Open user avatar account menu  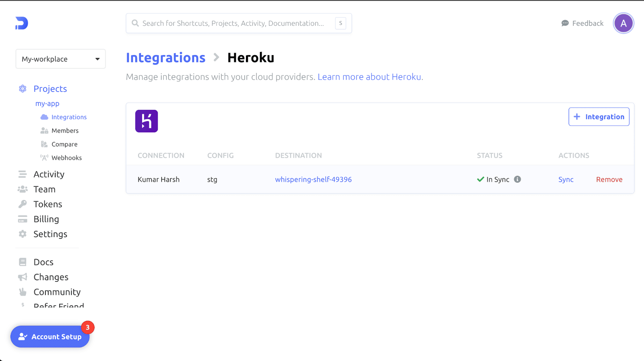(x=623, y=23)
